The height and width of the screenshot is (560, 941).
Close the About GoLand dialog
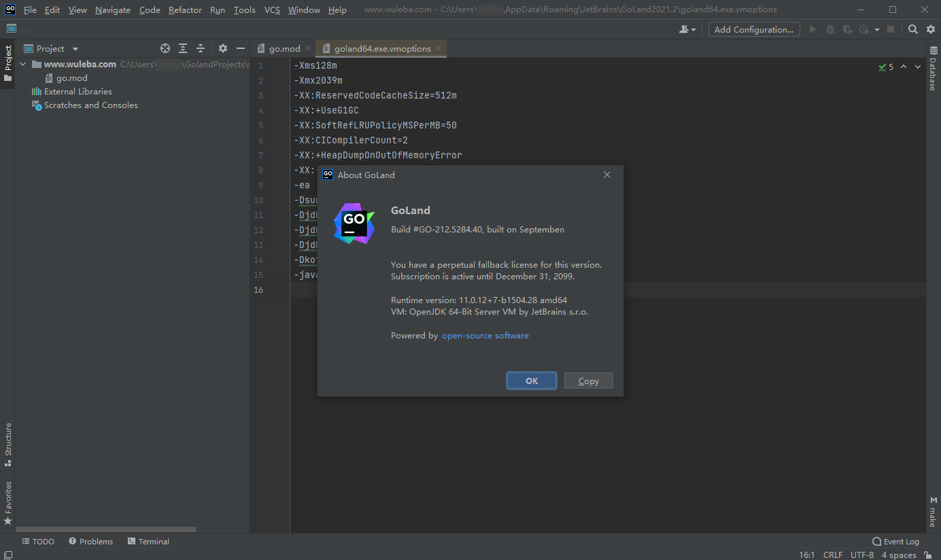point(607,175)
